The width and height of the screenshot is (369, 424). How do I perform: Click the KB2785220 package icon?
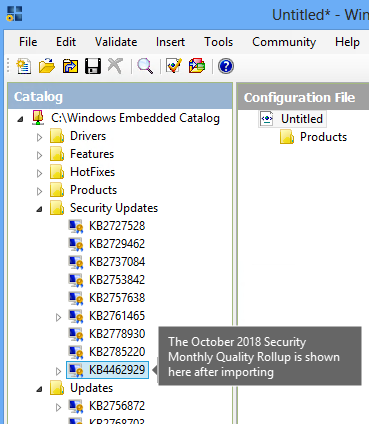76,352
